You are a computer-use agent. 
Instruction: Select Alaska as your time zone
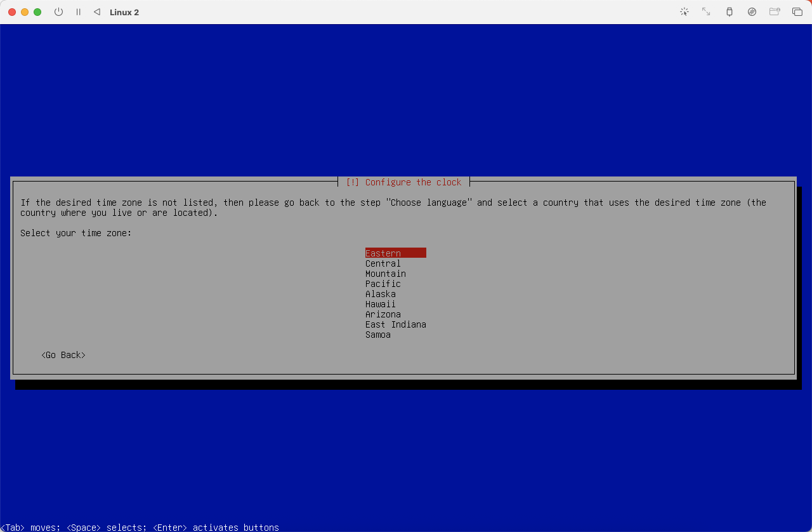pos(380,294)
